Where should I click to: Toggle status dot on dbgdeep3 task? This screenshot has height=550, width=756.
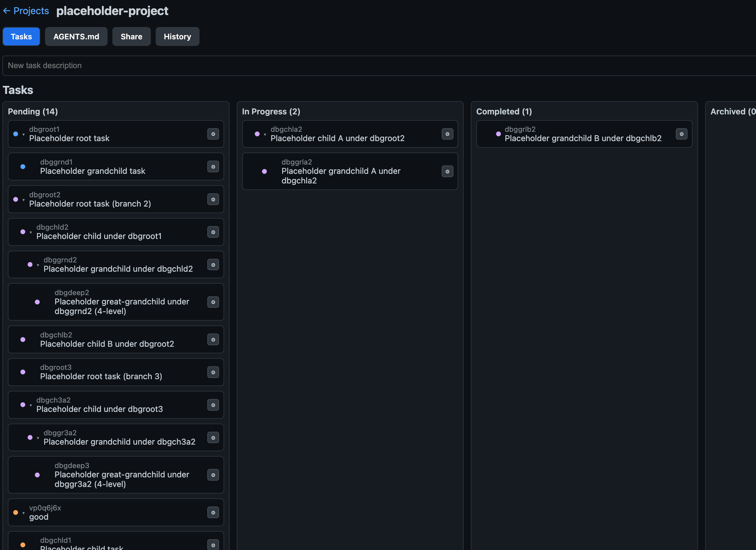point(37,475)
